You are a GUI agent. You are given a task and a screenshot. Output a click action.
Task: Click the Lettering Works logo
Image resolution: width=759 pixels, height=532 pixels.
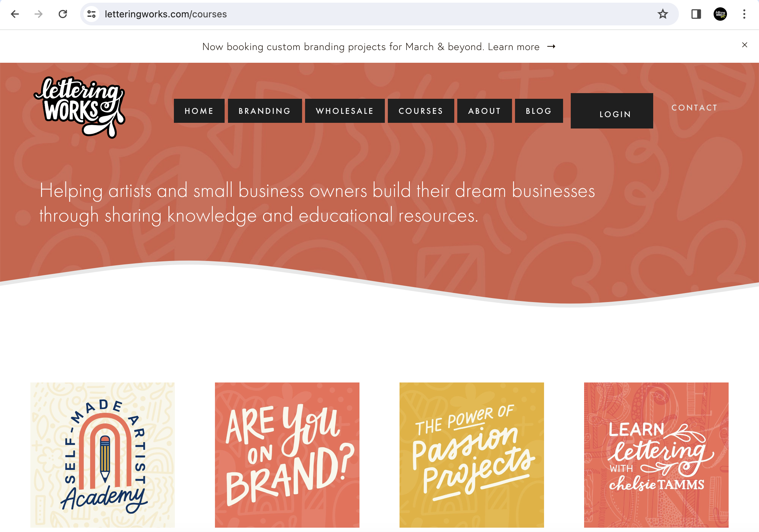pos(79,107)
